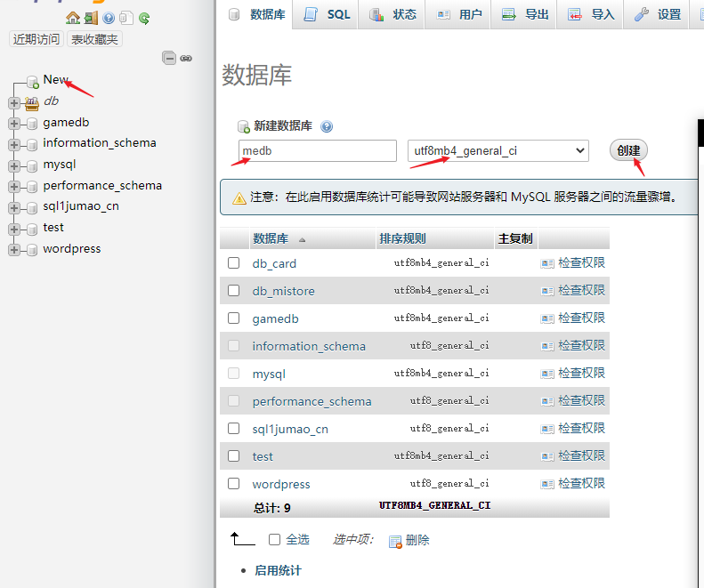Screen dimensions: 704x588
Task: Expand the sql1jumao_cn tree node
Action: coord(14,208)
